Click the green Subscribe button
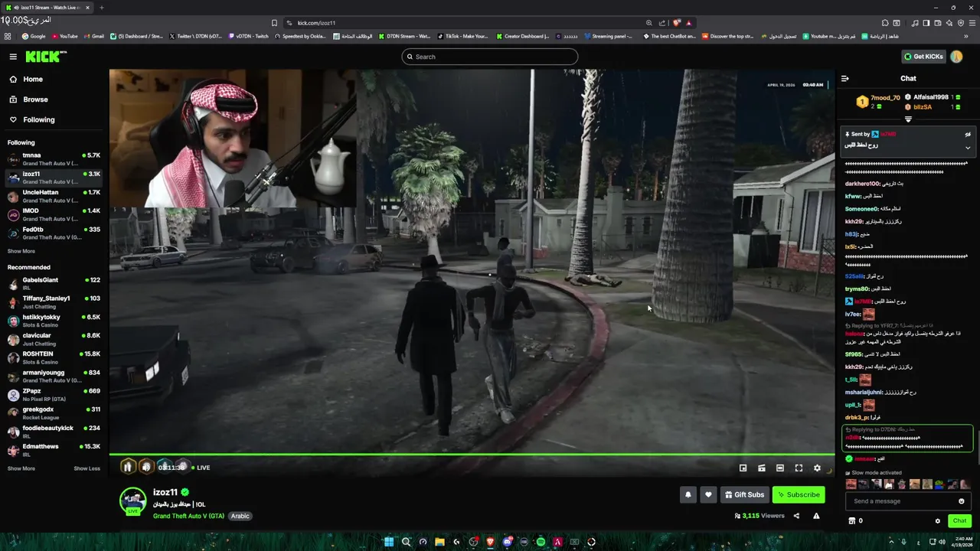Screen dimensions: 980x551 coord(799,494)
